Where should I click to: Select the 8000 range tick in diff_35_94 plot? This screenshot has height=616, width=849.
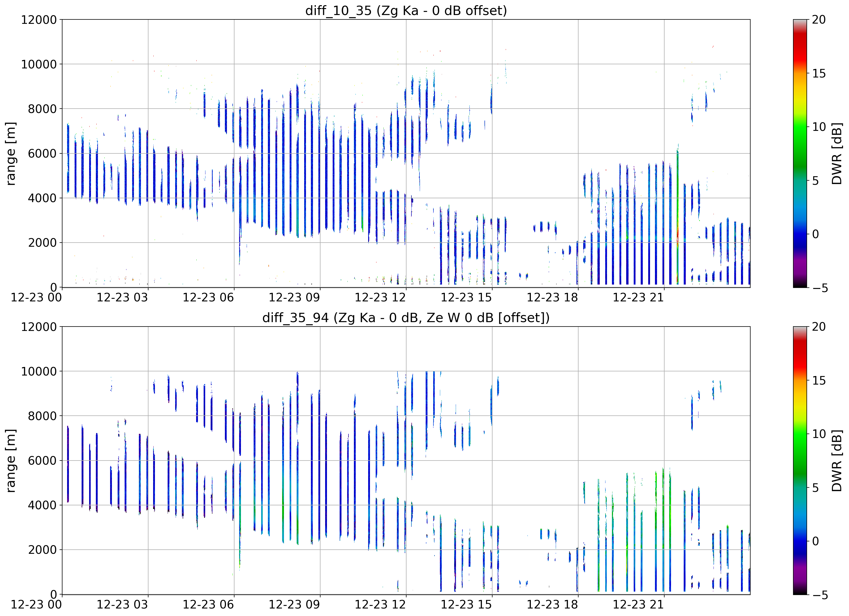[x=42, y=416]
